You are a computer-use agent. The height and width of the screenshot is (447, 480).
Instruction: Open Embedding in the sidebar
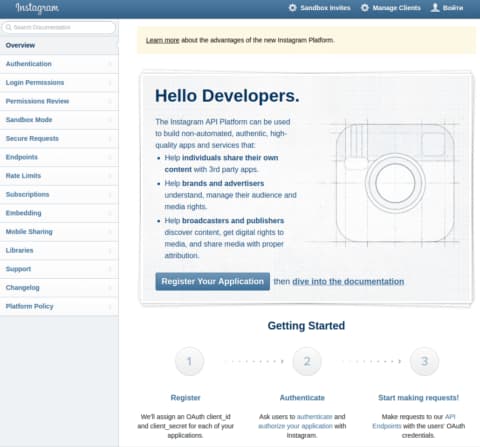pyautogui.click(x=59, y=213)
